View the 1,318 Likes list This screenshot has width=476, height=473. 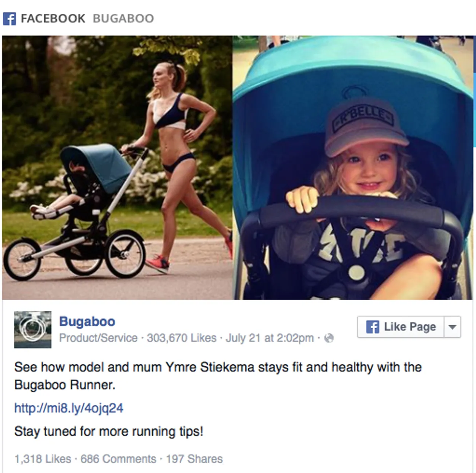[x=43, y=459]
